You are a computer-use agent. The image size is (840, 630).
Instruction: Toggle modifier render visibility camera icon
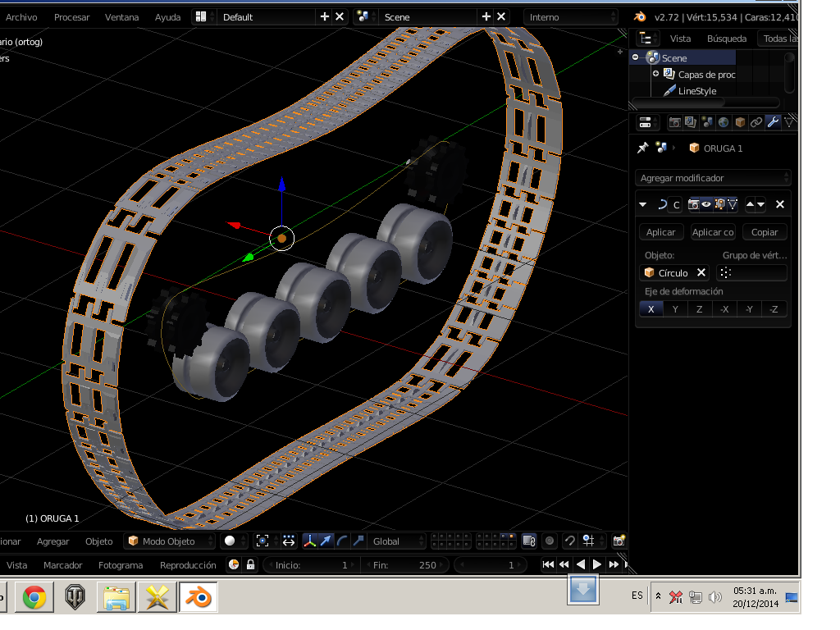pos(694,204)
